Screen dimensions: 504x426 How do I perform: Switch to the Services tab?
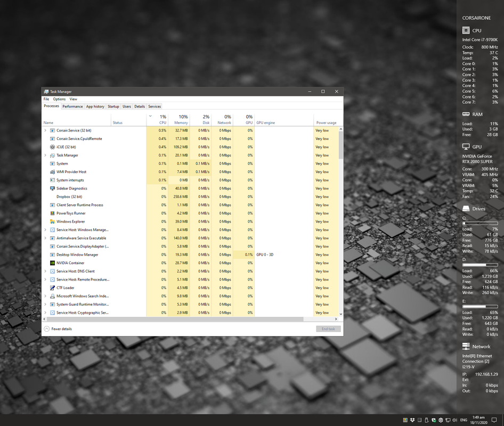tap(155, 106)
